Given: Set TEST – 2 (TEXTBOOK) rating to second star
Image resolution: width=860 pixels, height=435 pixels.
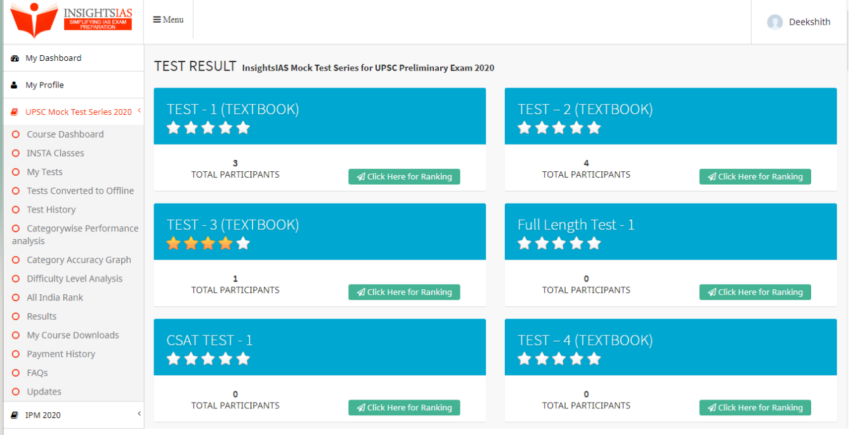Looking at the screenshot, I should point(542,128).
